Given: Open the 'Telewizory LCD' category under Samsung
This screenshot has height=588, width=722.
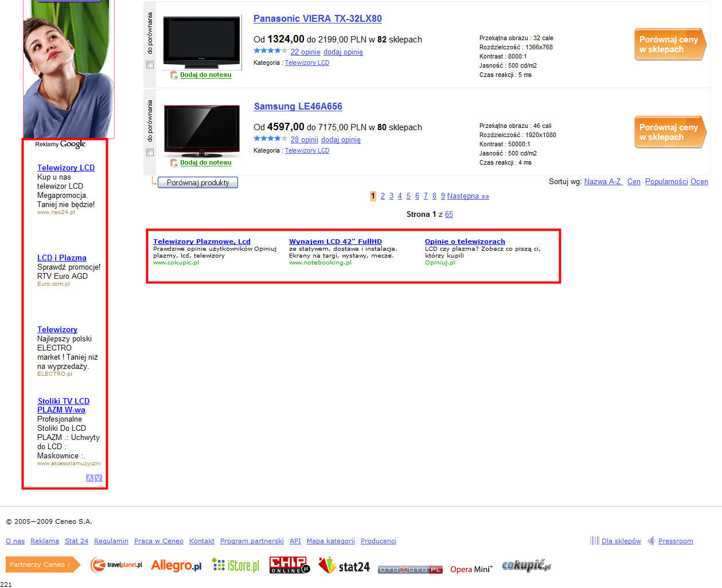Looking at the screenshot, I should tap(307, 151).
